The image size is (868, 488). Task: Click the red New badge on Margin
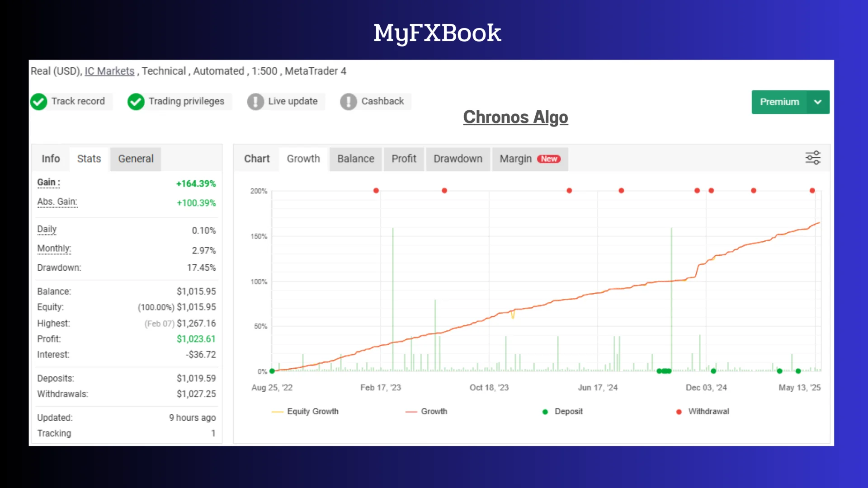pos(549,159)
